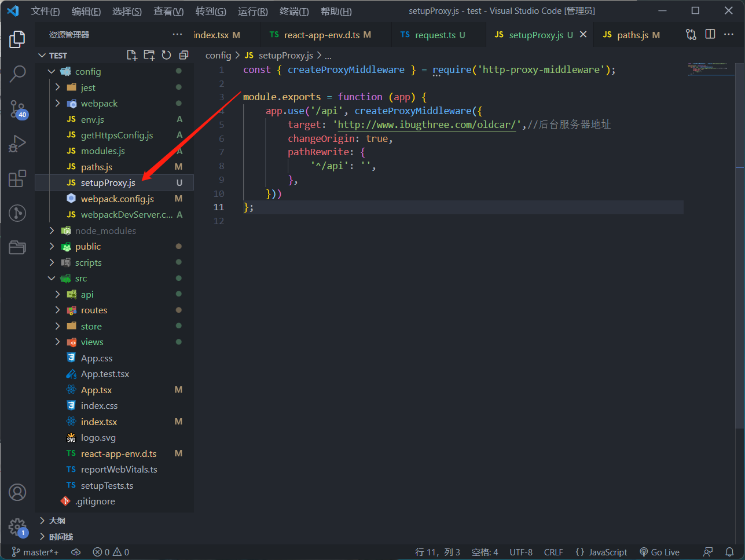Viewport: 745px width, 560px height.
Task: Click the VS Code logo icon in title bar
Action: (x=13, y=11)
